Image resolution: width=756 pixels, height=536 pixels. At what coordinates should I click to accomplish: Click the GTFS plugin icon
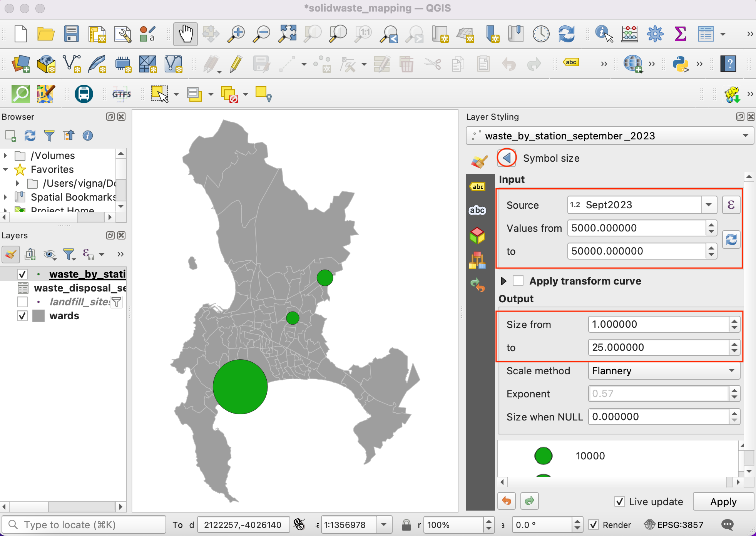click(121, 94)
